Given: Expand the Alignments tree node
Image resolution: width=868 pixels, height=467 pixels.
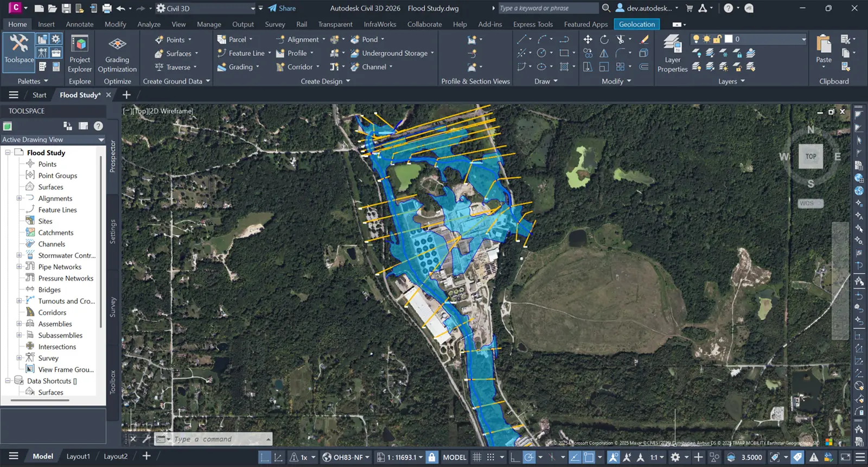Looking at the screenshot, I should point(20,198).
